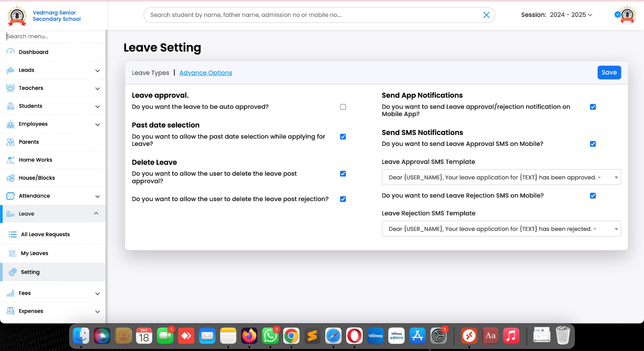The width and height of the screenshot is (644, 351).
Task: Expand the Attendance menu chevron
Action: click(x=97, y=196)
